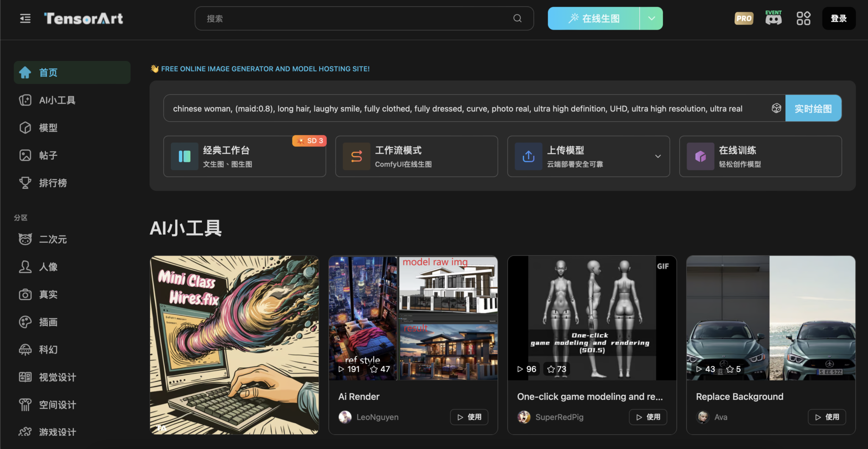Open the Discord EVENT icon
Screen dimensions: 868x449
pyautogui.click(x=773, y=18)
